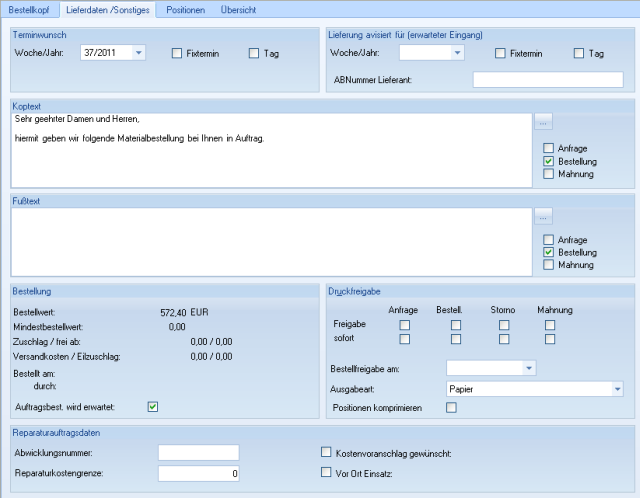Click the ABNummer Lieferant input field

pos(547,80)
